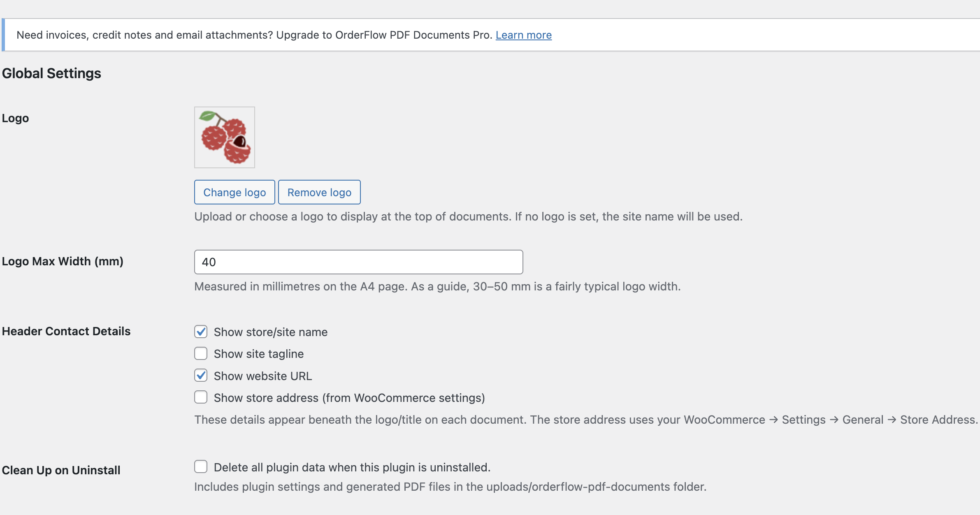Enable the Show site tagline checkbox
Image resolution: width=980 pixels, height=515 pixels.
pyautogui.click(x=201, y=353)
